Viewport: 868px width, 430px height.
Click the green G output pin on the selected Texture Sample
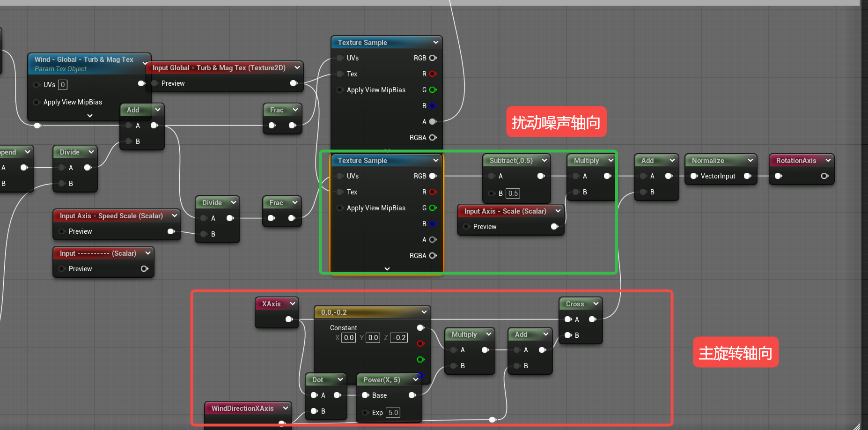point(433,208)
